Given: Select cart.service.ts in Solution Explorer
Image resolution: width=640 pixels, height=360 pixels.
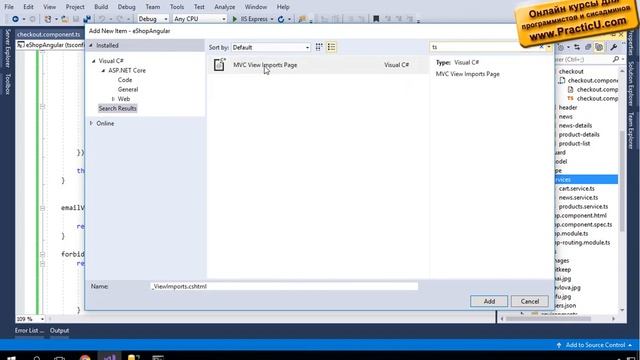Looking at the screenshot, I should pyautogui.click(x=577, y=189).
